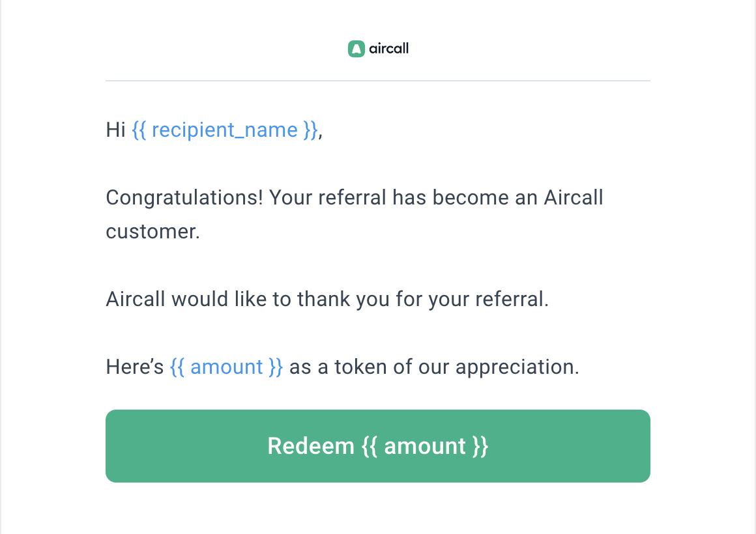Click the word appreciation.
This screenshot has width=756, height=534.
coord(517,368)
